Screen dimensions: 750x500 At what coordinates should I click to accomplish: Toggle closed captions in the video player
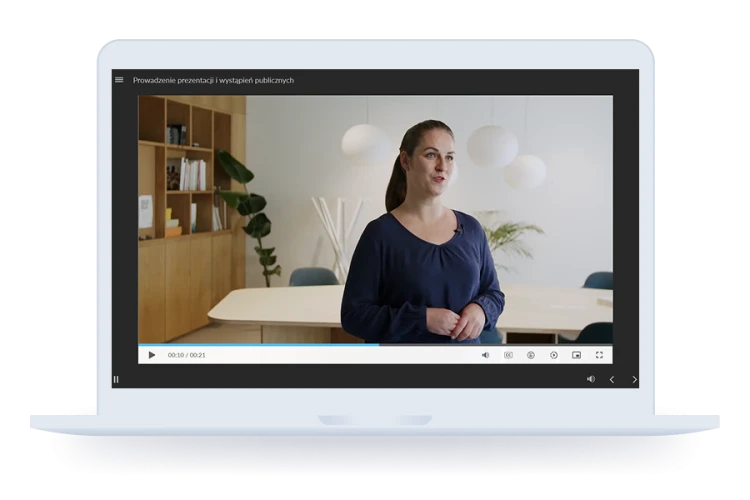508,355
